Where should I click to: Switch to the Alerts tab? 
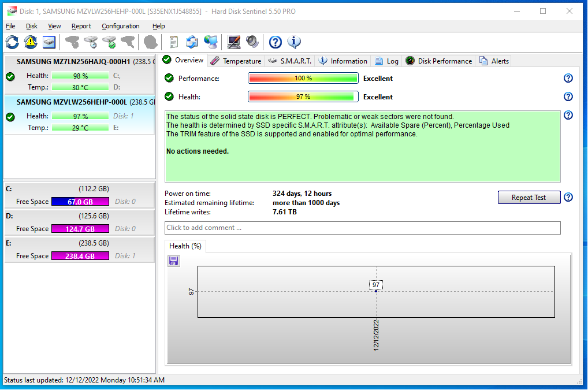[x=494, y=61]
